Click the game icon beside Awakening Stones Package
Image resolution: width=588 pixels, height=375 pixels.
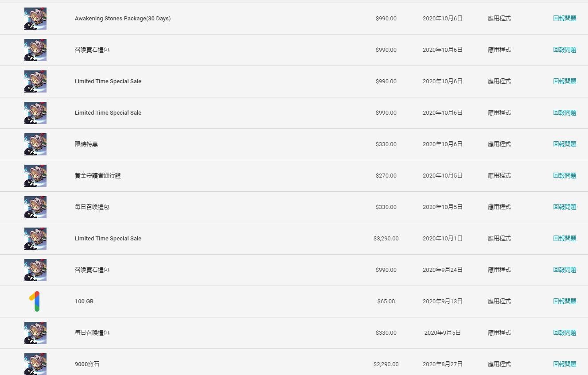[35, 19]
